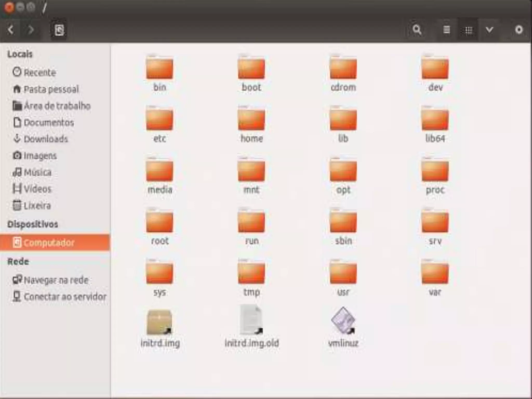The image size is (532, 399).
Task: Go forward with the right arrow
Action: coord(31,30)
